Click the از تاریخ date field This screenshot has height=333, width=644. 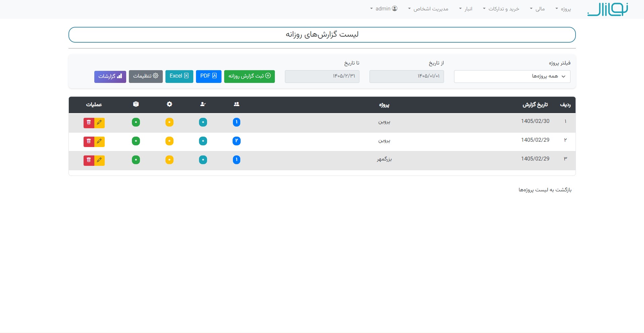[x=407, y=77]
